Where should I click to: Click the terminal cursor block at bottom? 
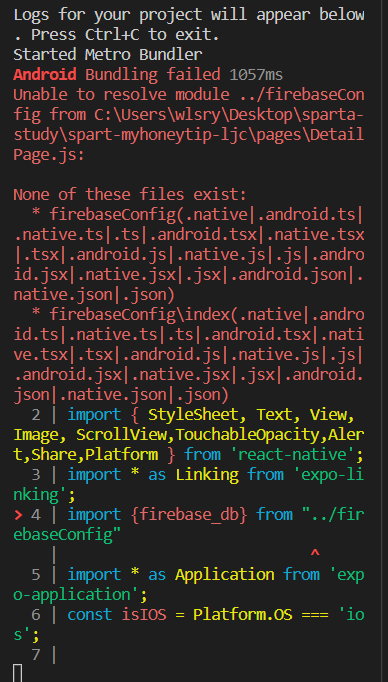tap(17, 673)
